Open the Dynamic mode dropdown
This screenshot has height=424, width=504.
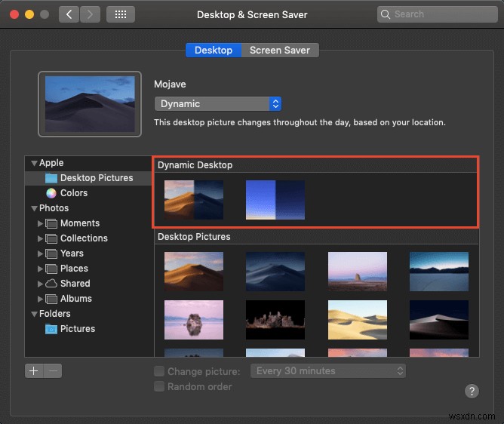pyautogui.click(x=218, y=104)
